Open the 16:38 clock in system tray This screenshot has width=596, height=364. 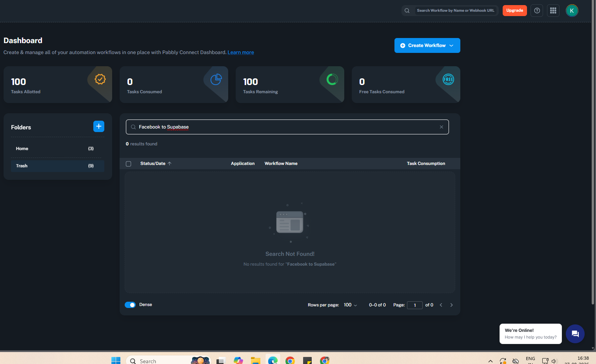(583, 358)
